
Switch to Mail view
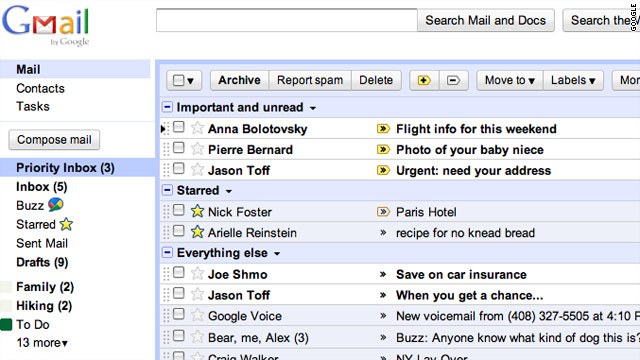click(28, 69)
